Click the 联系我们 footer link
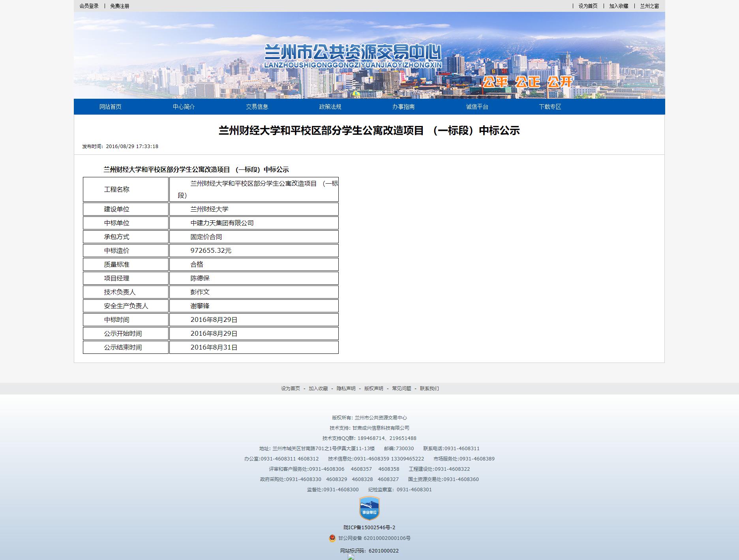Image resolution: width=739 pixels, height=560 pixels. pos(429,389)
